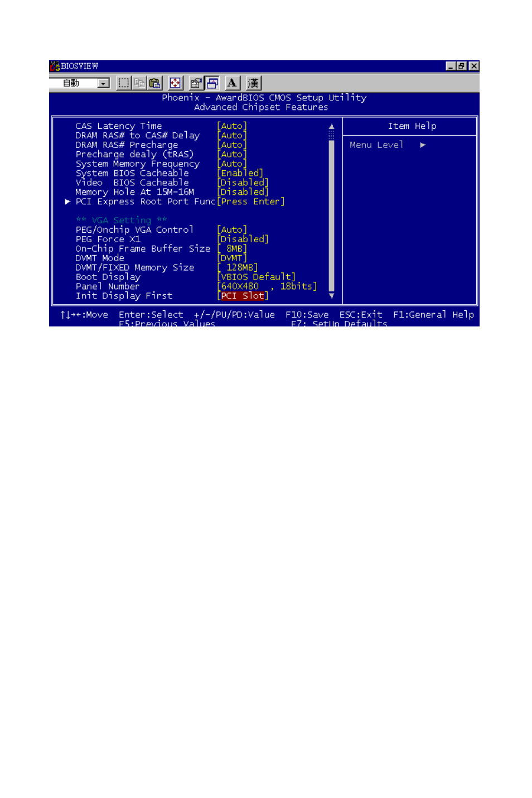Select Video BIOS Cacheable Disabled value

point(243,182)
